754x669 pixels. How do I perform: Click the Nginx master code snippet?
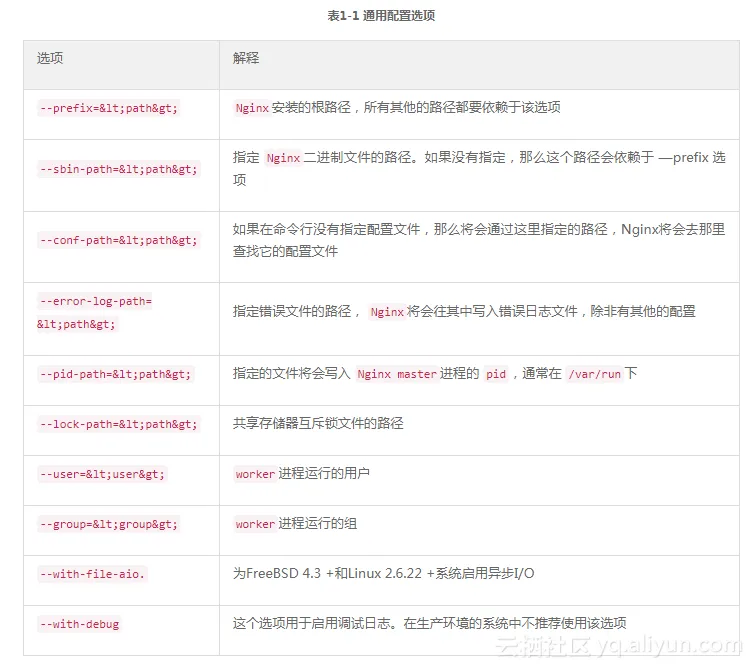tap(397, 374)
